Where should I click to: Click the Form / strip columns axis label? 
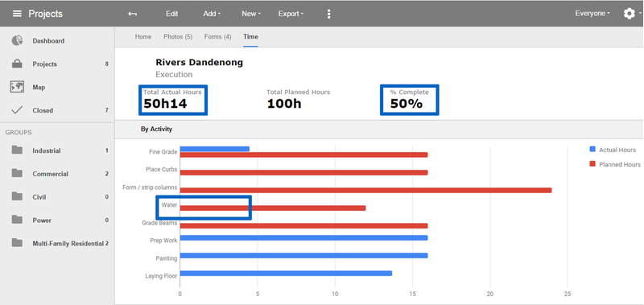point(150,188)
